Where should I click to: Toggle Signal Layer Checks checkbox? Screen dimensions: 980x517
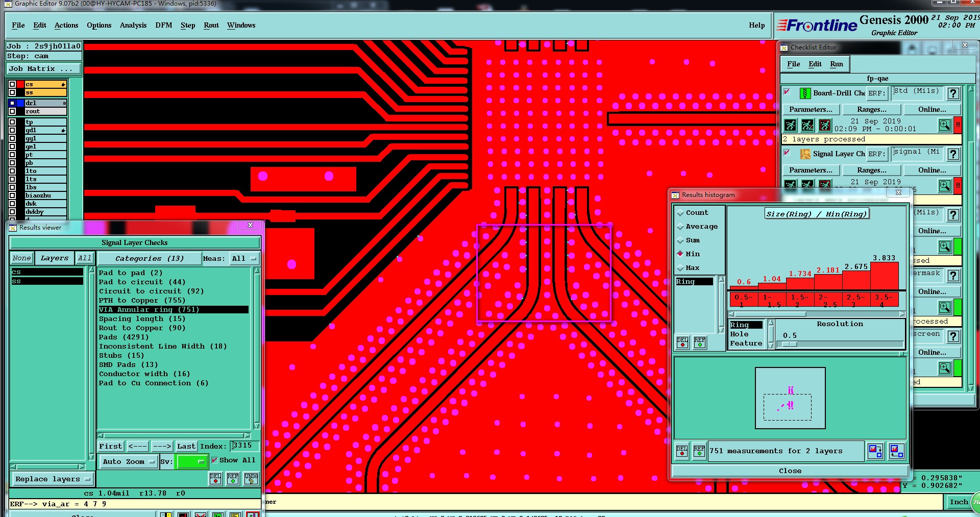pyautogui.click(x=787, y=153)
